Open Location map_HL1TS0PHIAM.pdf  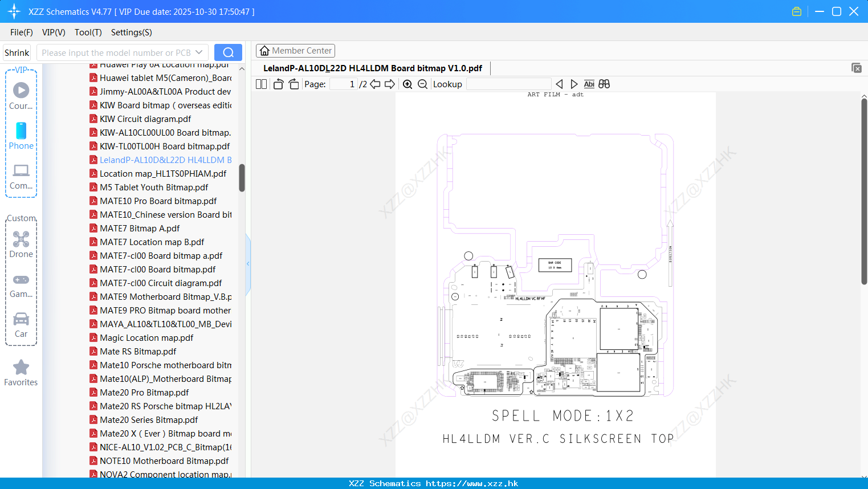(x=158, y=174)
